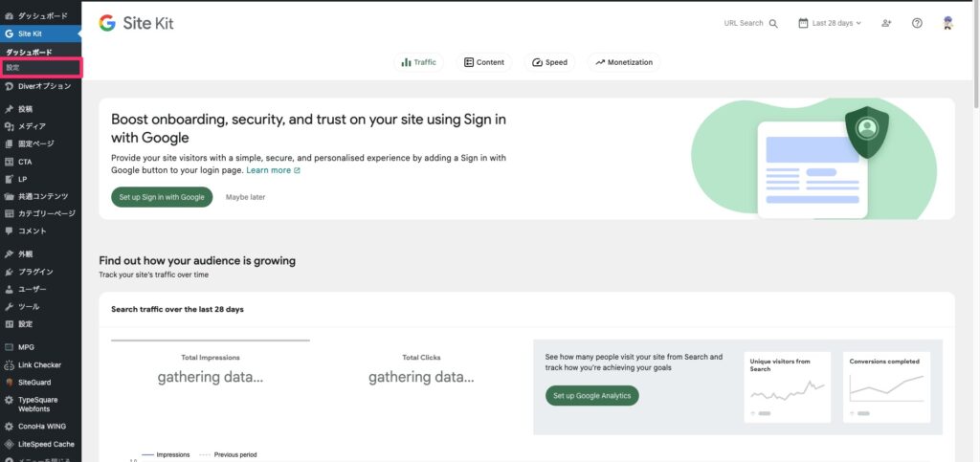The width and height of the screenshot is (980, 462).
Task: Open the プラグイン plugin menu icon
Action: click(x=9, y=272)
